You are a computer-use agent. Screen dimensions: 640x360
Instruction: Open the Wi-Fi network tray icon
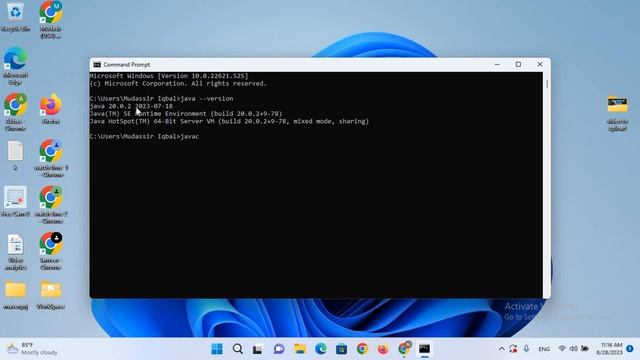pyautogui.click(x=562, y=349)
